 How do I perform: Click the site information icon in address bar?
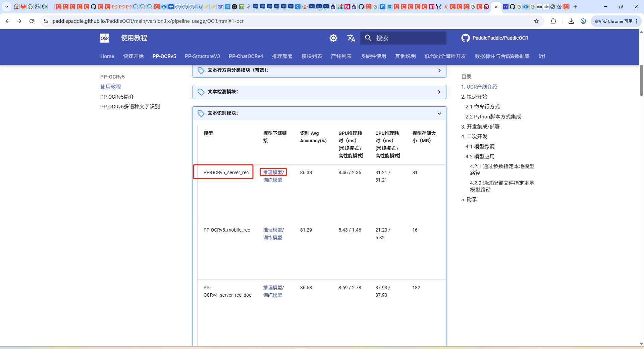[46, 21]
